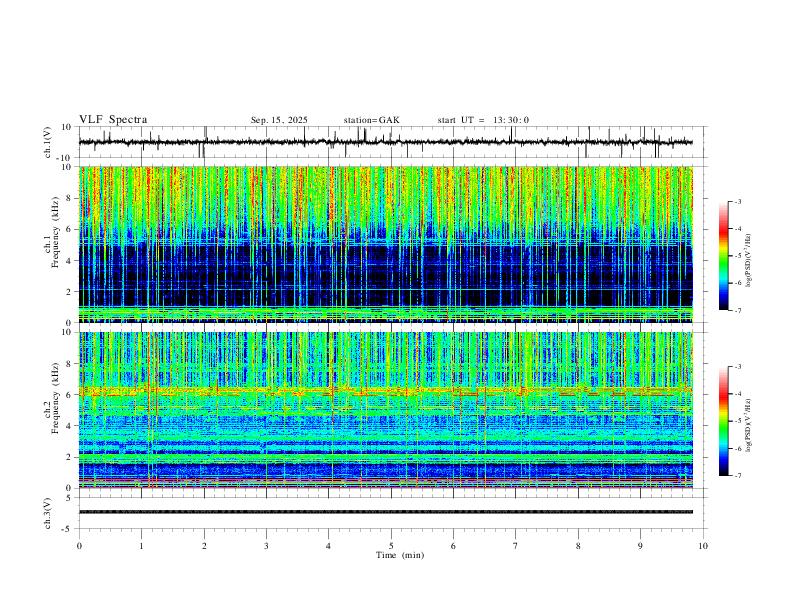The width and height of the screenshot is (792, 612).
Task: Click the upper PSD color scale bar
Action: click(x=723, y=256)
